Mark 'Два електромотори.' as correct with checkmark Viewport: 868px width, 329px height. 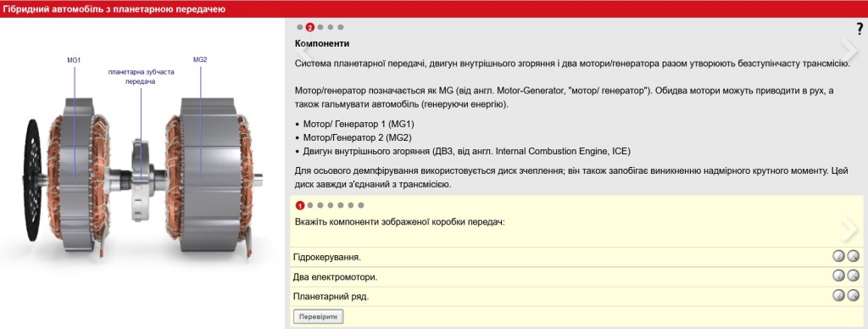[839, 276]
